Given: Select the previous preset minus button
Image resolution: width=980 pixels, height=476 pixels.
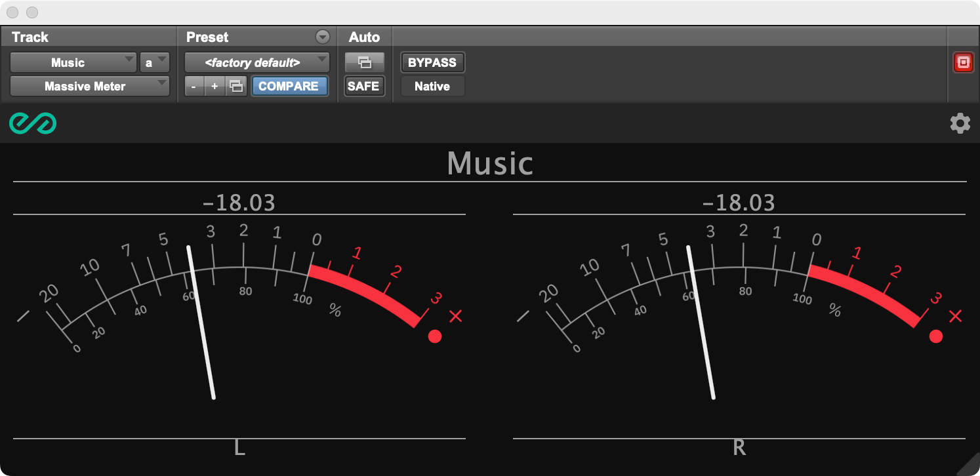Looking at the screenshot, I should pyautogui.click(x=194, y=86).
